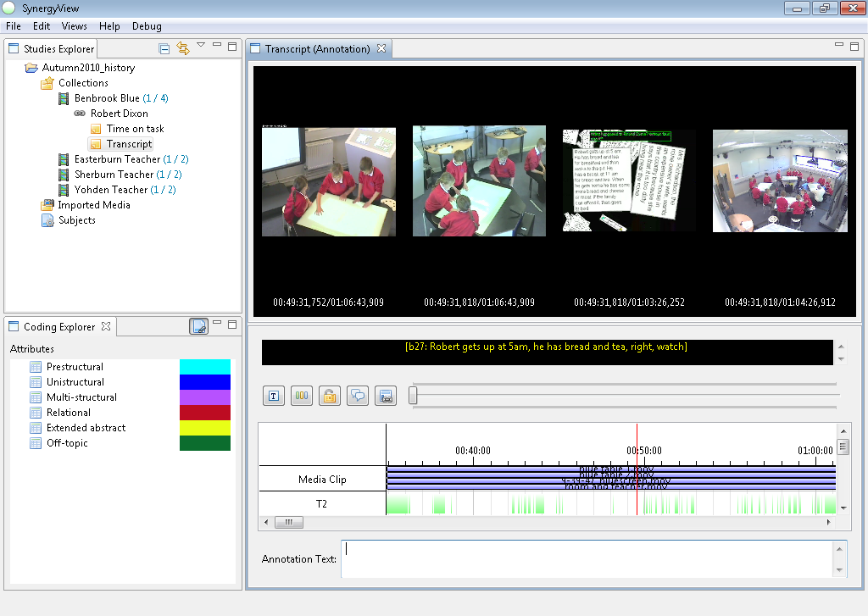Close the Transcript (Annotation) tab
868x616 pixels.
(381, 49)
